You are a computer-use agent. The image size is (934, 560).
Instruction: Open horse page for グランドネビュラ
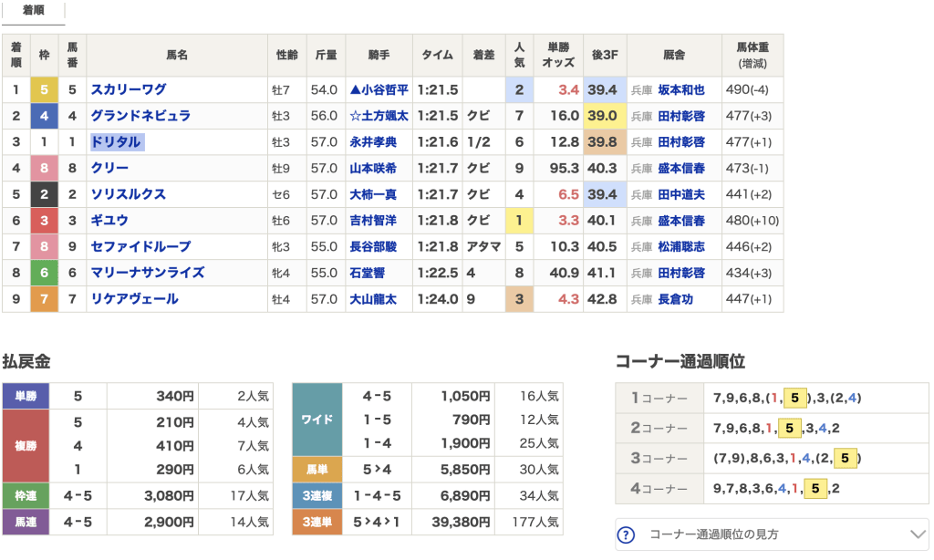(x=140, y=116)
